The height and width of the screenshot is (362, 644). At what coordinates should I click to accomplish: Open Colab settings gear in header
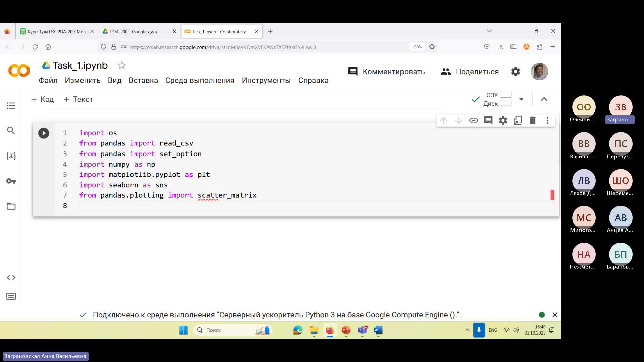515,72
